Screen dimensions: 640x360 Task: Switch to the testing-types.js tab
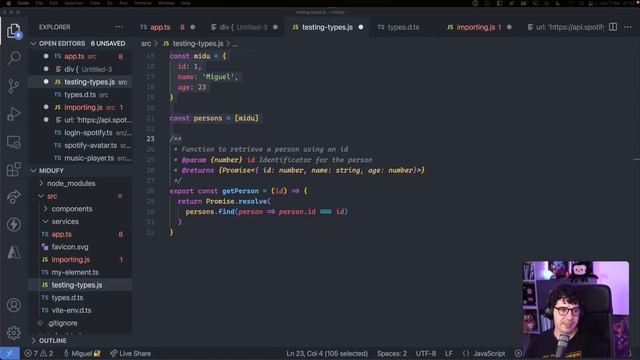pyautogui.click(x=327, y=27)
